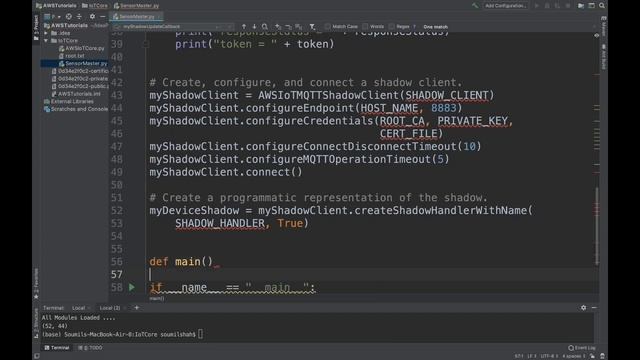Open Terminal settings gear icon

(583, 308)
